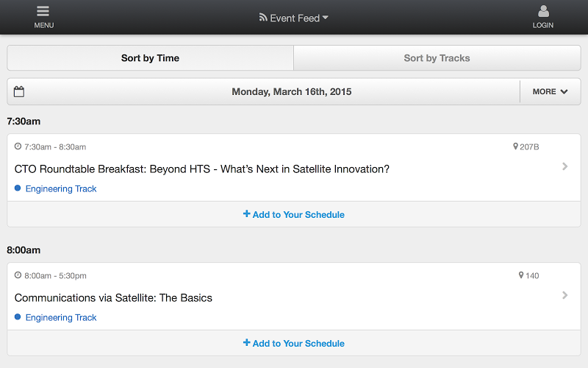Click the clock icon next to 7:30am - 8:30am
588x368 pixels.
coord(18,146)
